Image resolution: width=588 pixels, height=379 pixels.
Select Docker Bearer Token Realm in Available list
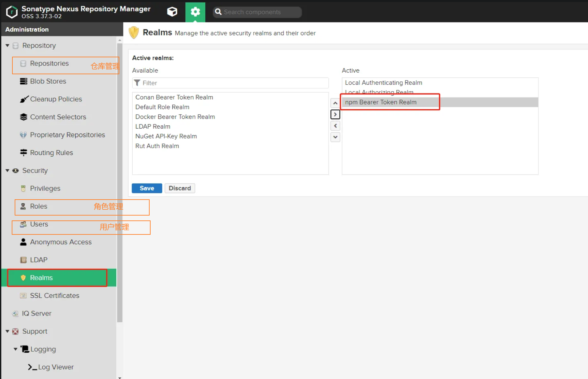(x=175, y=117)
